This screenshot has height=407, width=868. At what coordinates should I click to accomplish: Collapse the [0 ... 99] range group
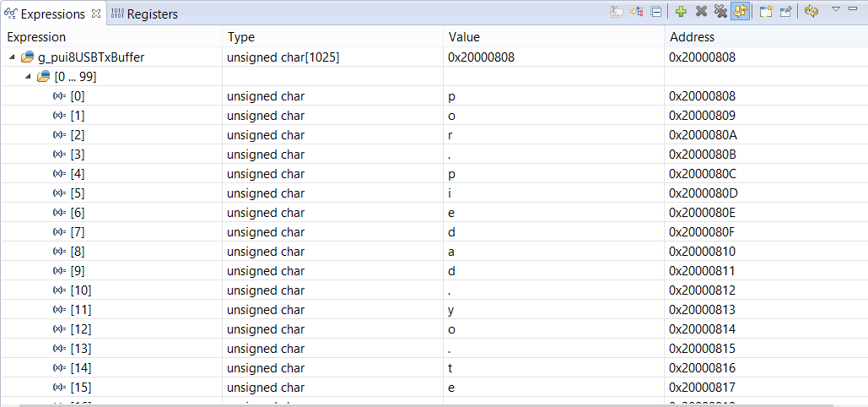[29, 77]
